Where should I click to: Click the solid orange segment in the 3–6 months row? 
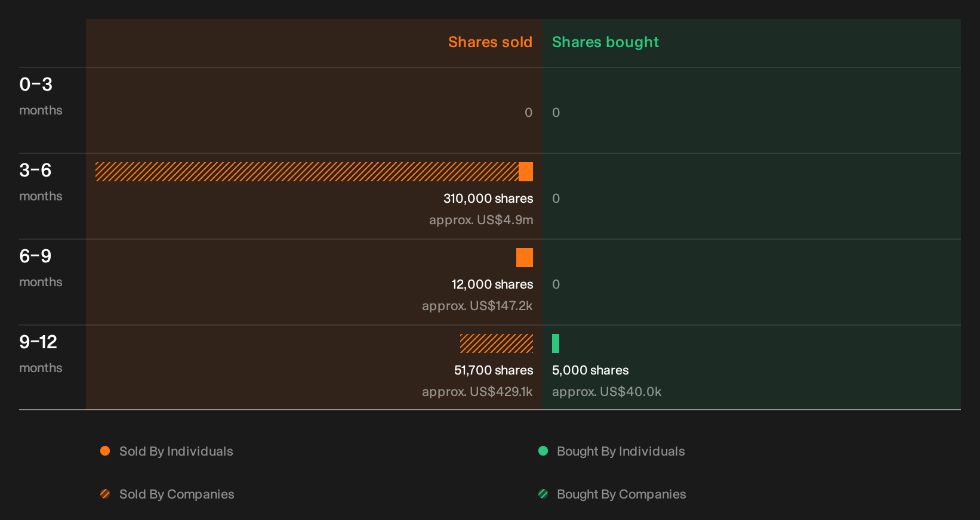(x=526, y=172)
